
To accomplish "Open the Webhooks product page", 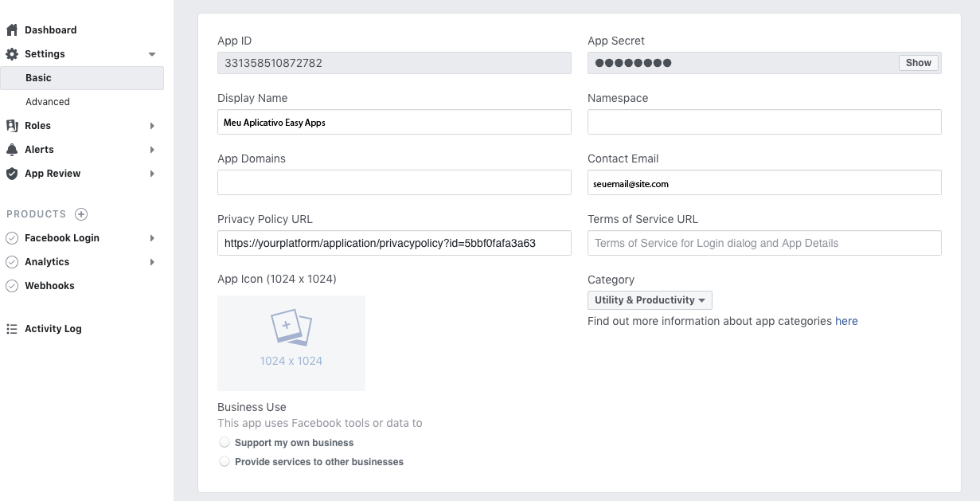I will (x=49, y=286).
